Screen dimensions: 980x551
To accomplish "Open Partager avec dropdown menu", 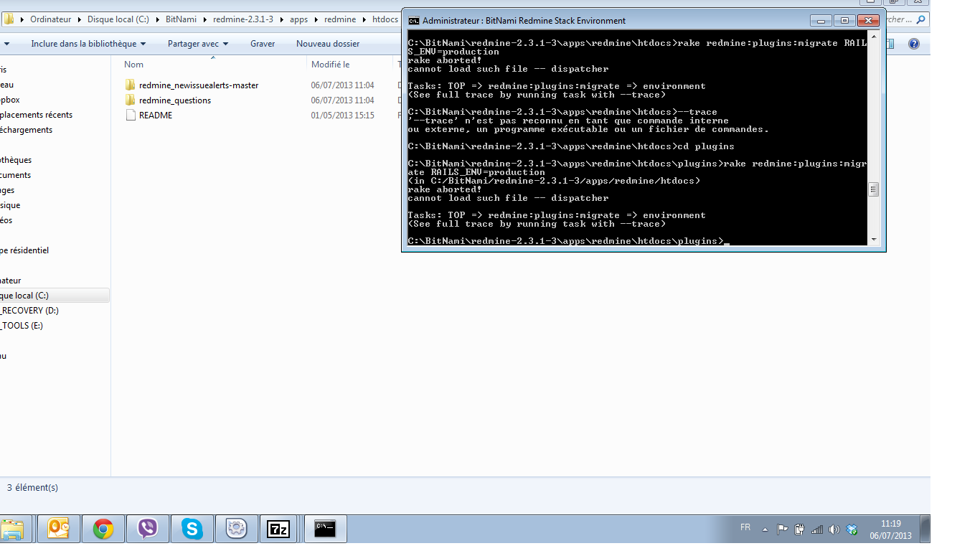I will tap(198, 44).
